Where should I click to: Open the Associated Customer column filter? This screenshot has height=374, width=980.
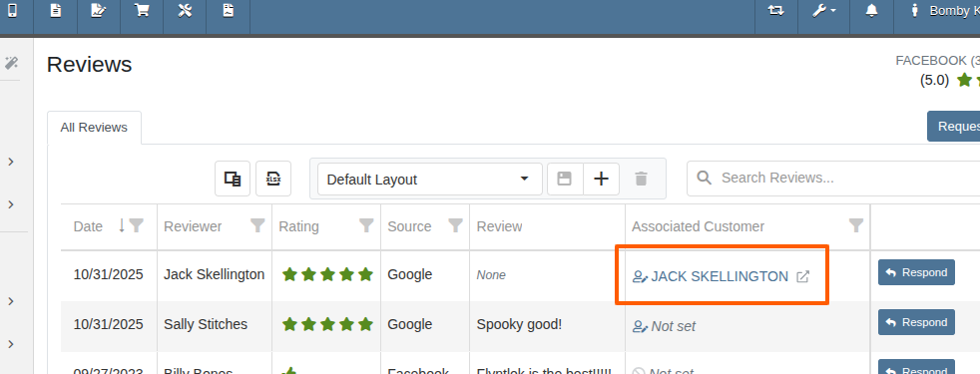click(856, 225)
